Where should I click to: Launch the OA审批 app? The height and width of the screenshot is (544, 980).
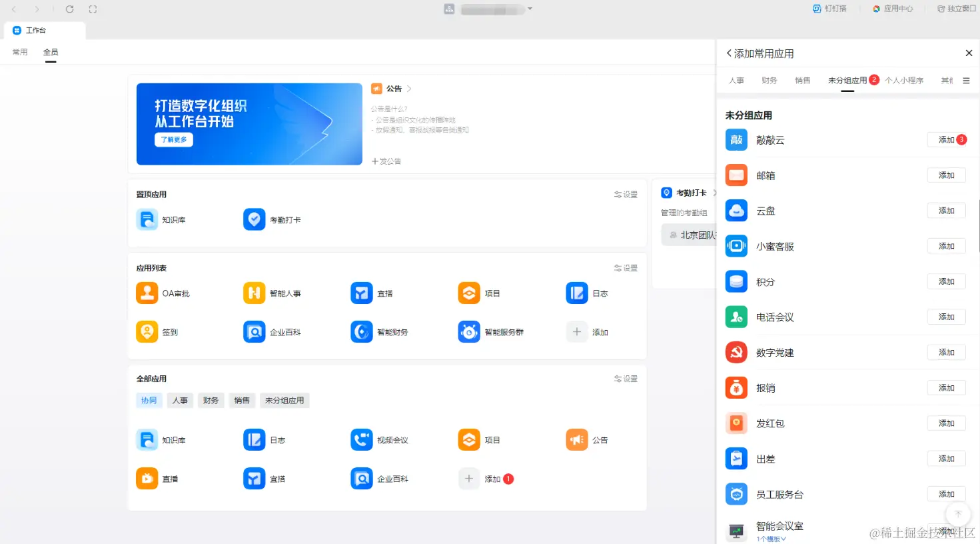163,293
